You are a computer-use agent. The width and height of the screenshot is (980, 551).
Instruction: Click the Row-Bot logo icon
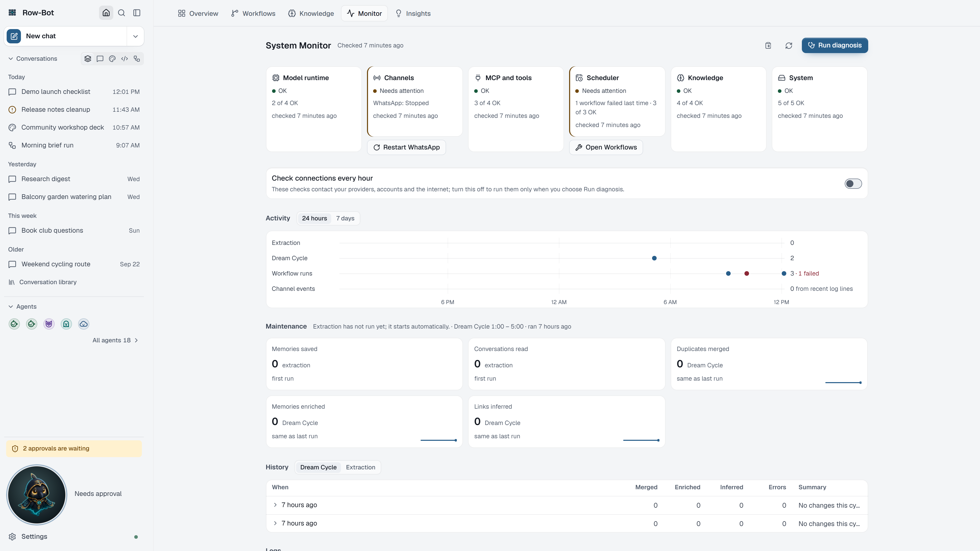click(x=12, y=12)
